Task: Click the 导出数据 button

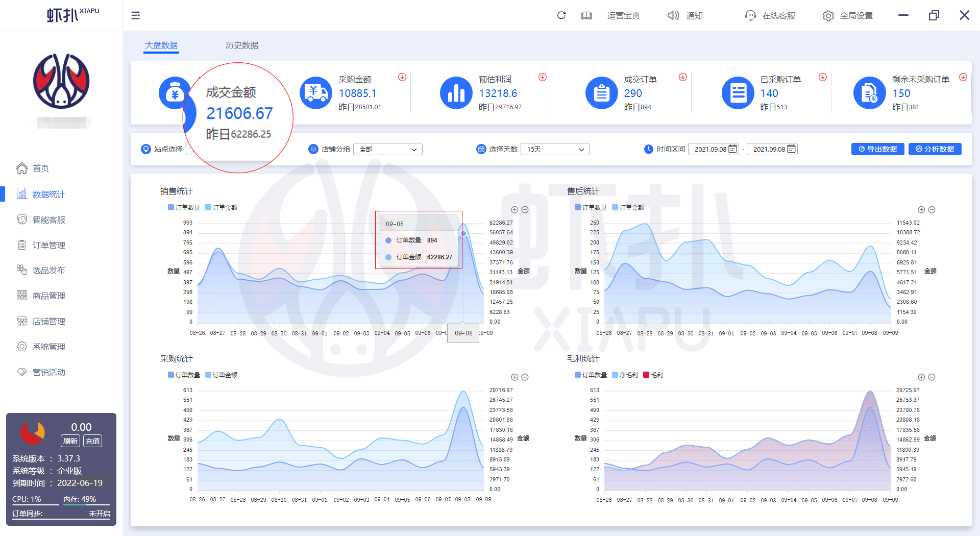Action: pyautogui.click(x=877, y=149)
